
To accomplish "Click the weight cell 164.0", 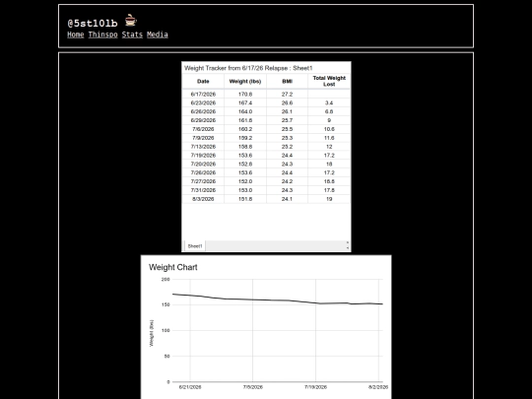I will (245, 111).
